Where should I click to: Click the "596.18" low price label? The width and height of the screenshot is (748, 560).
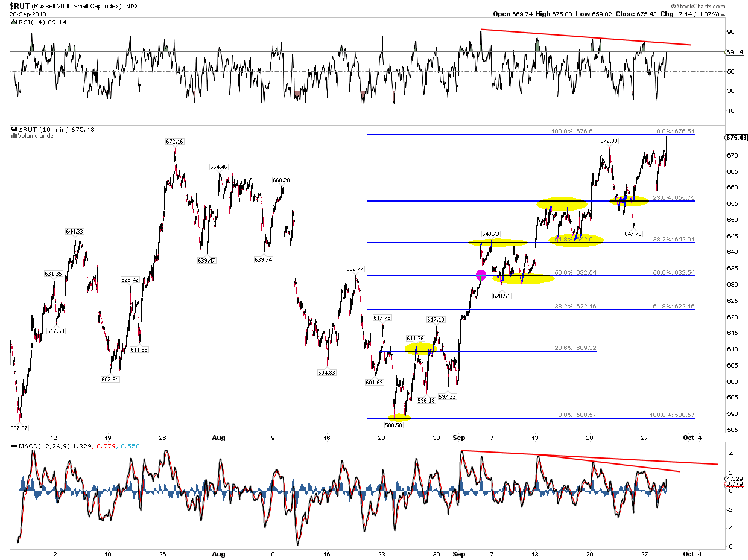(426, 400)
